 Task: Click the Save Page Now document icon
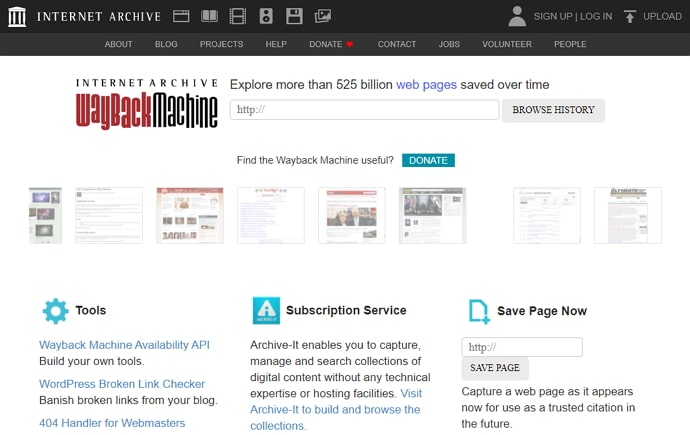coord(479,311)
